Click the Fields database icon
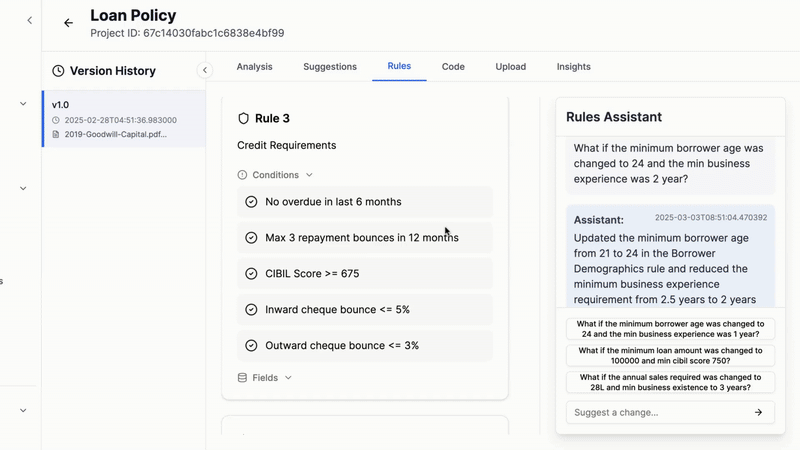Screen dimensions: 800x450 242,378
